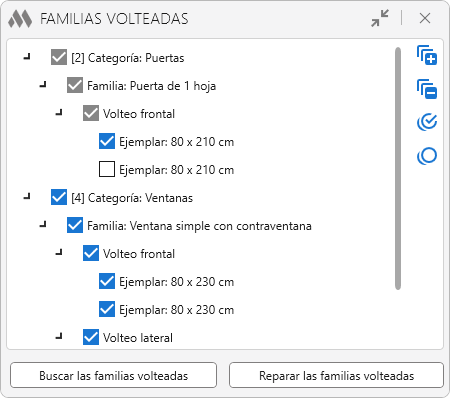Click the vertical scrollbar of the tree list
The image size is (450, 398).
tap(398, 169)
